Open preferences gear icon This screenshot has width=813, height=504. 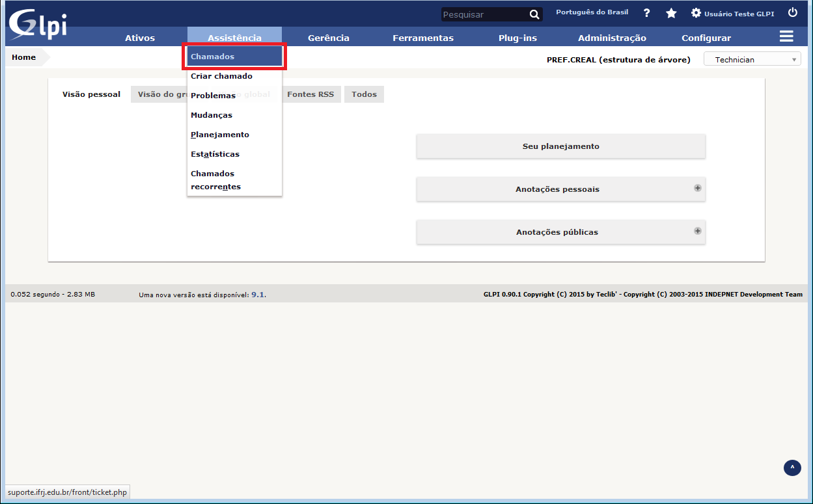click(696, 13)
